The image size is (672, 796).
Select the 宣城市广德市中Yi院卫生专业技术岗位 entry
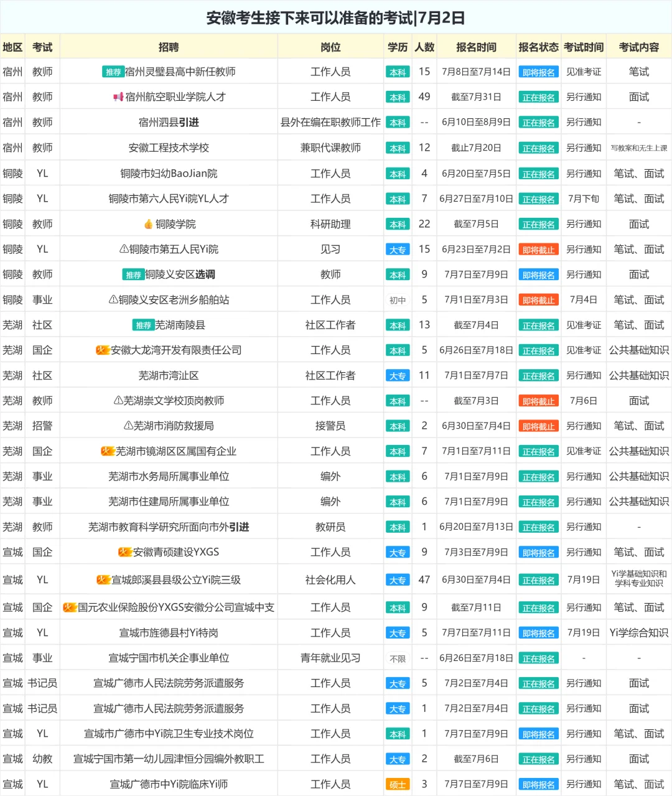[169, 734]
